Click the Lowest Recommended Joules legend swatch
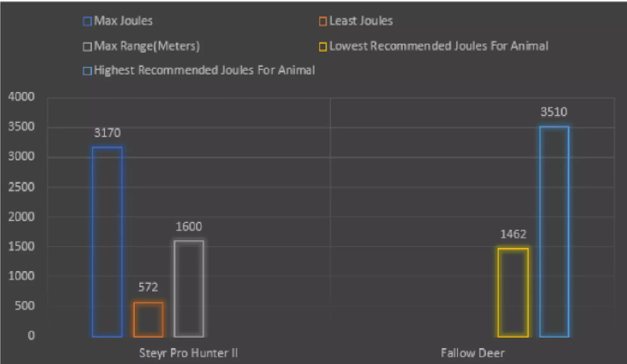 coord(323,47)
